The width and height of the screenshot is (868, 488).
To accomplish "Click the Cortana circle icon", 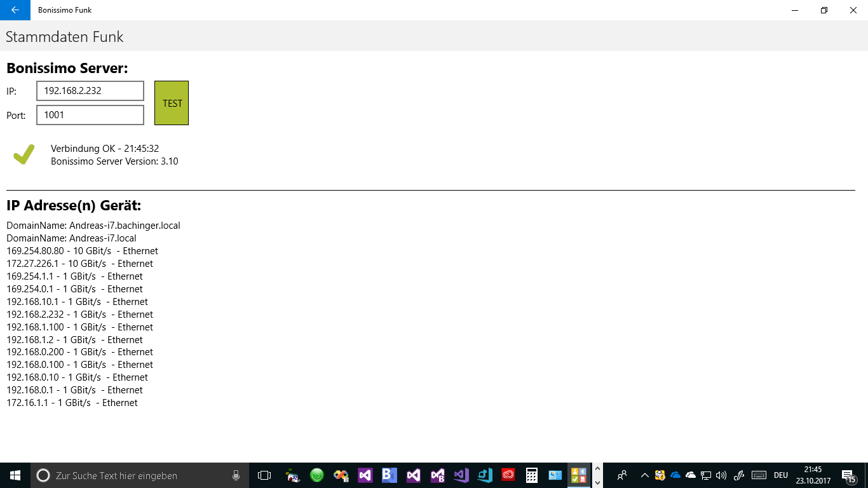I will (43, 475).
